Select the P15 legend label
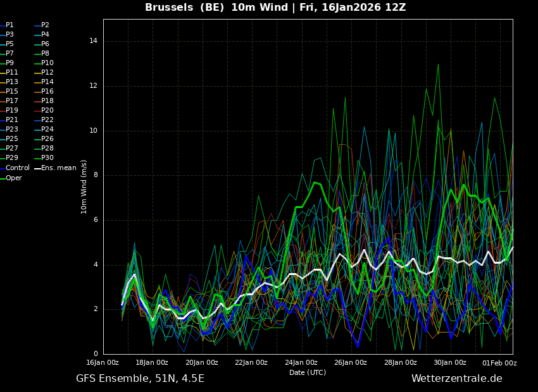Screen dimensions: 538x392 (x=9, y=92)
